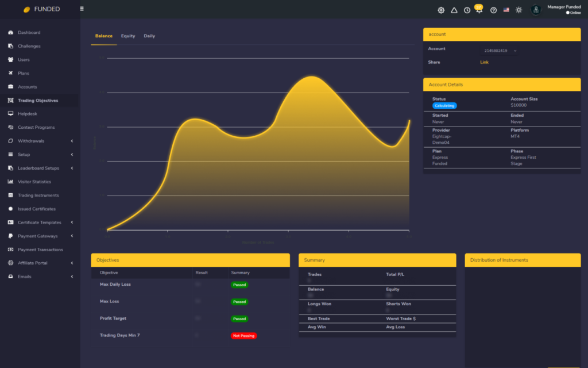Open the account number dropdown

point(500,51)
